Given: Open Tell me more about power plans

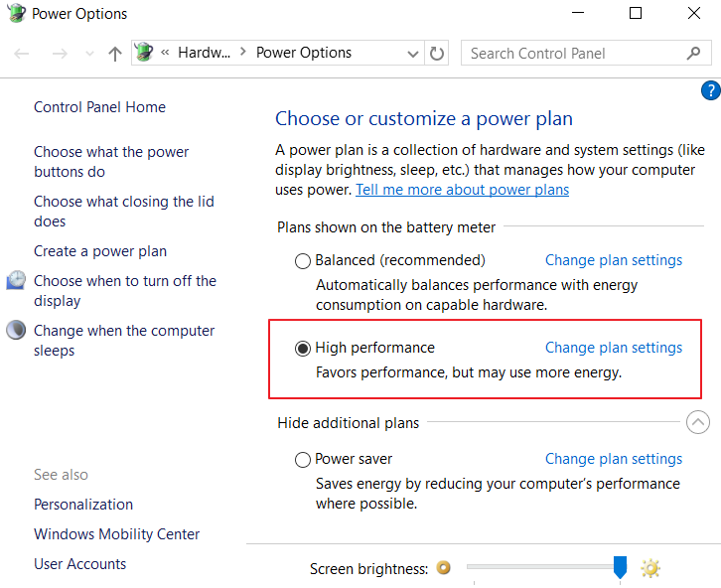Looking at the screenshot, I should [x=462, y=190].
